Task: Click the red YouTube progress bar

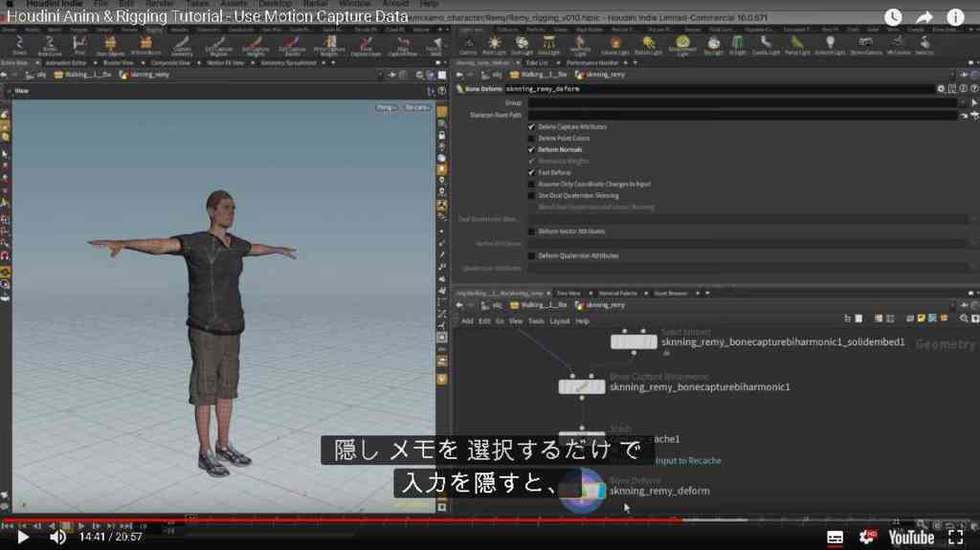Action: [x=342, y=519]
